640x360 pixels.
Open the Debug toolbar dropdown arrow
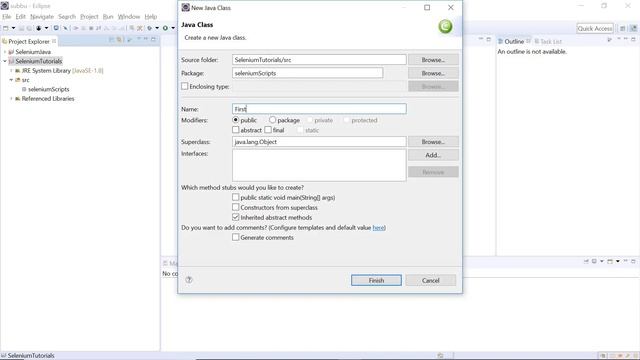(47, 28)
